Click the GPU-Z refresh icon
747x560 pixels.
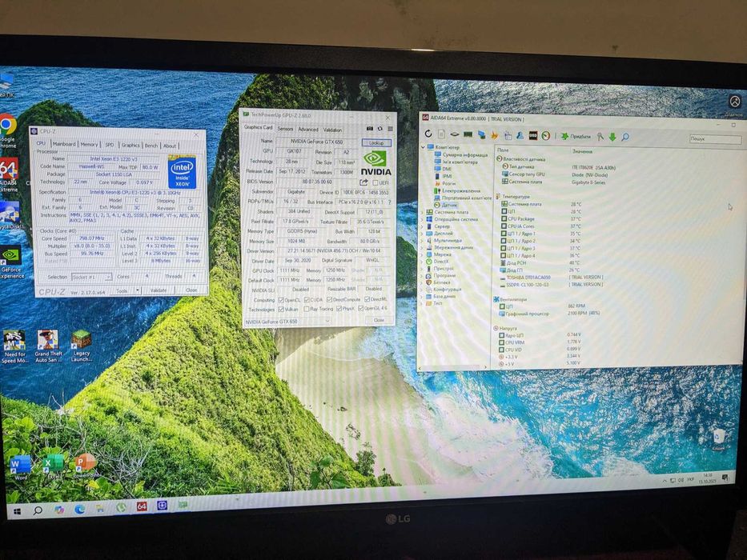click(380, 129)
